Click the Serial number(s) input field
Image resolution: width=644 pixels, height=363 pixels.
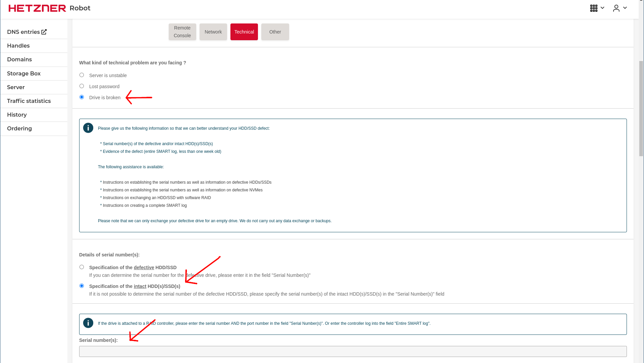pos(353,351)
